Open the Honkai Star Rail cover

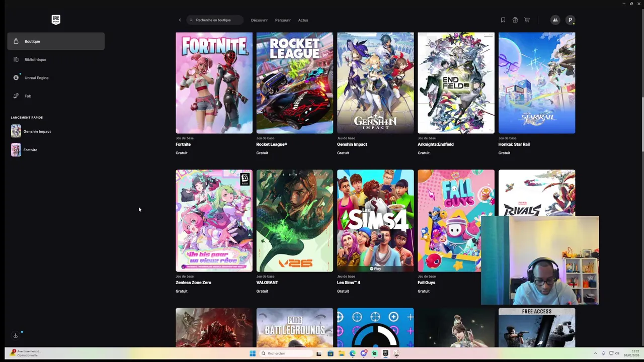[x=537, y=83]
